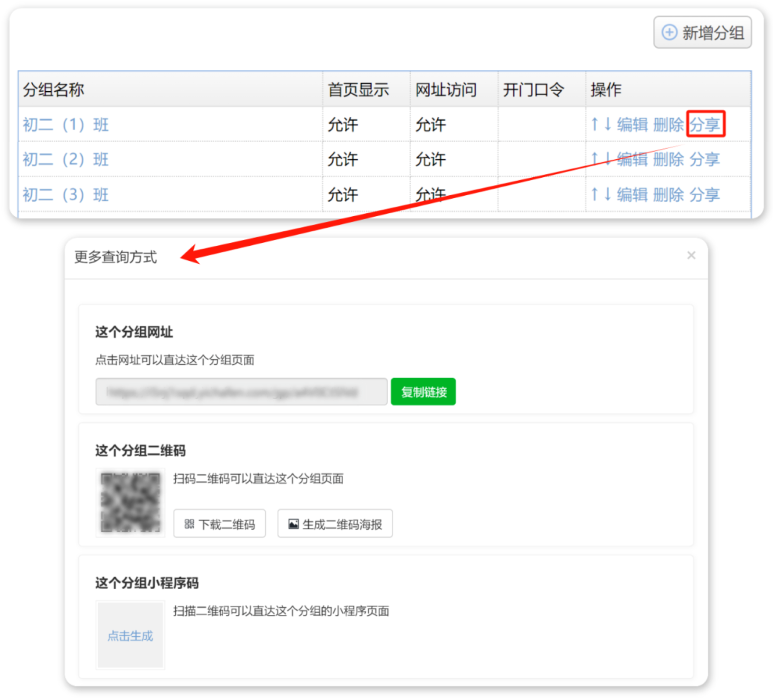Click 编辑 for 初二（3）班
Screen dimensions: 773x700
pyautogui.click(x=632, y=194)
